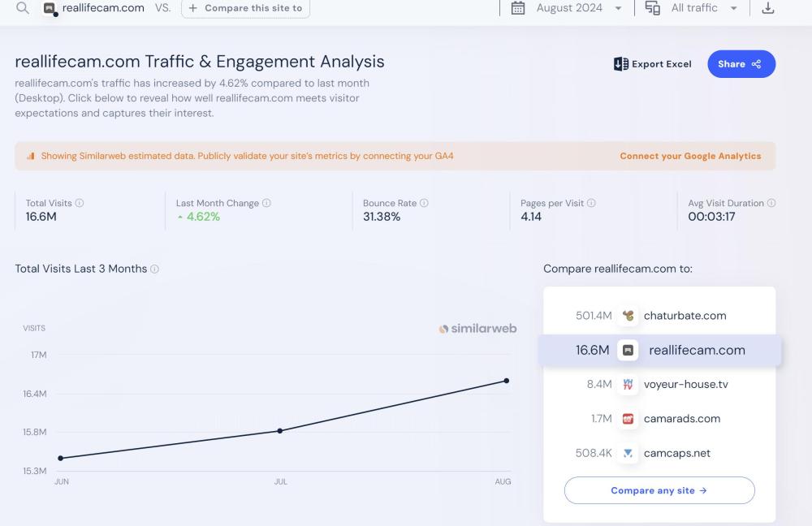
Task: Select camcaps.net in the compare list
Action: point(676,453)
